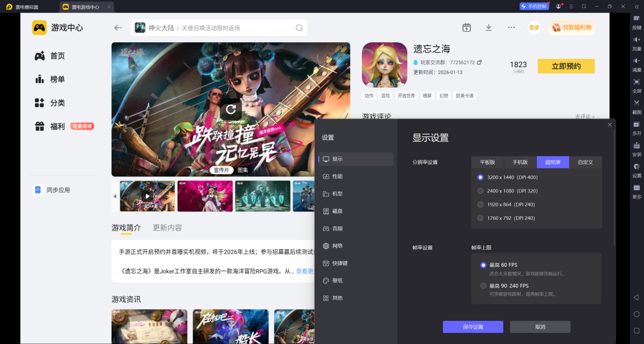644x344 pixels.
Task: Click the video thumbnail with play icon
Action: (147, 195)
